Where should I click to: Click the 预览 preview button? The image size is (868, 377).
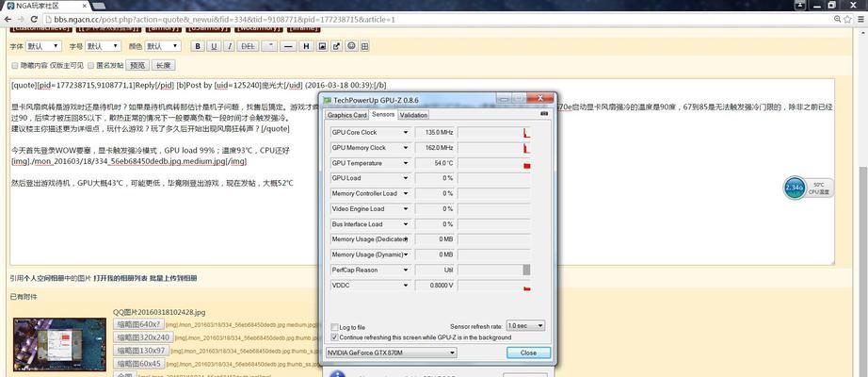coord(137,65)
